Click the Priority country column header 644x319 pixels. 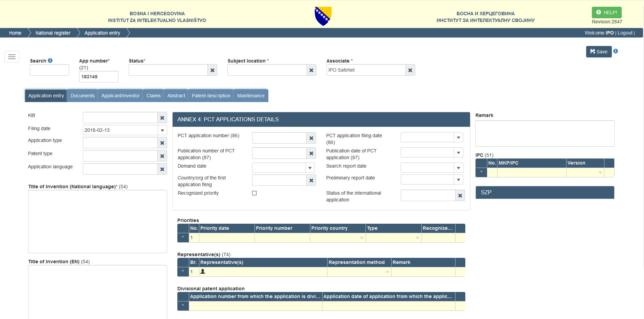pos(338,228)
